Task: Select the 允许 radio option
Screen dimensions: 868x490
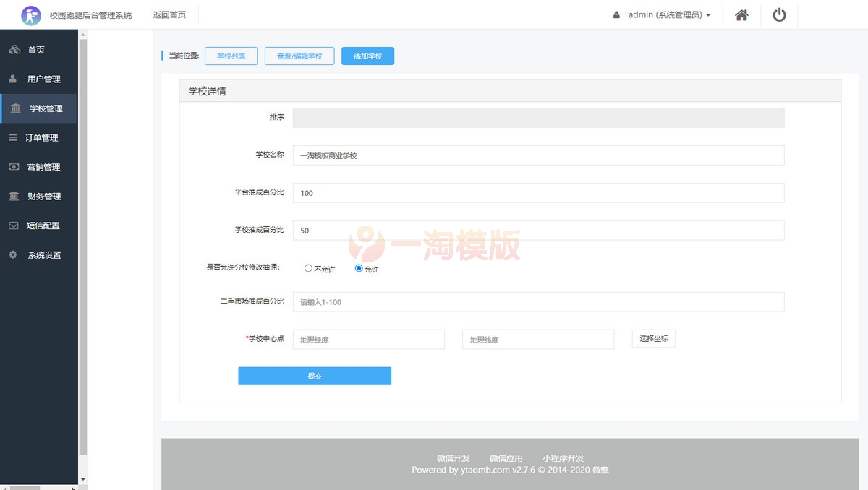Action: click(x=359, y=268)
